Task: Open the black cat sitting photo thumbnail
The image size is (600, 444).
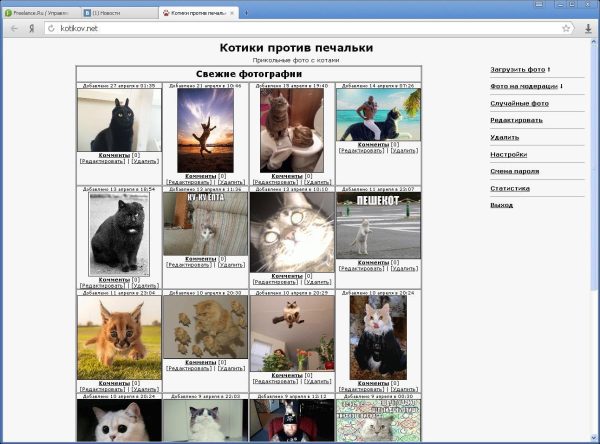Action: [119, 120]
